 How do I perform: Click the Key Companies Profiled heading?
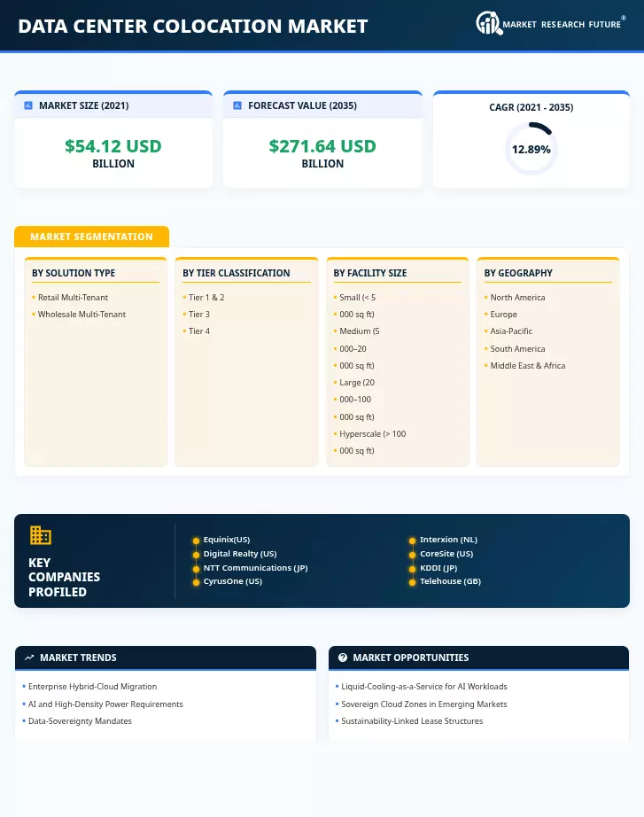coord(64,578)
